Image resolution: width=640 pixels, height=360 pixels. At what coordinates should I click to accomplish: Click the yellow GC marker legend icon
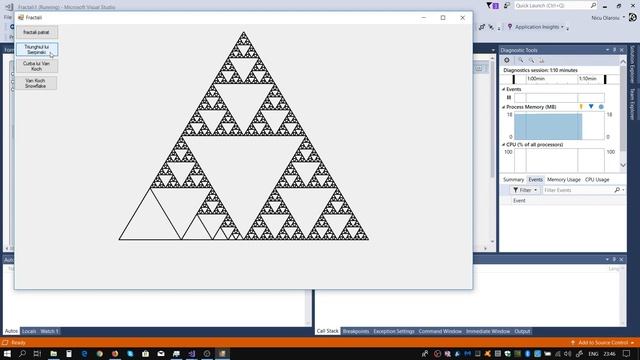[x=581, y=107]
